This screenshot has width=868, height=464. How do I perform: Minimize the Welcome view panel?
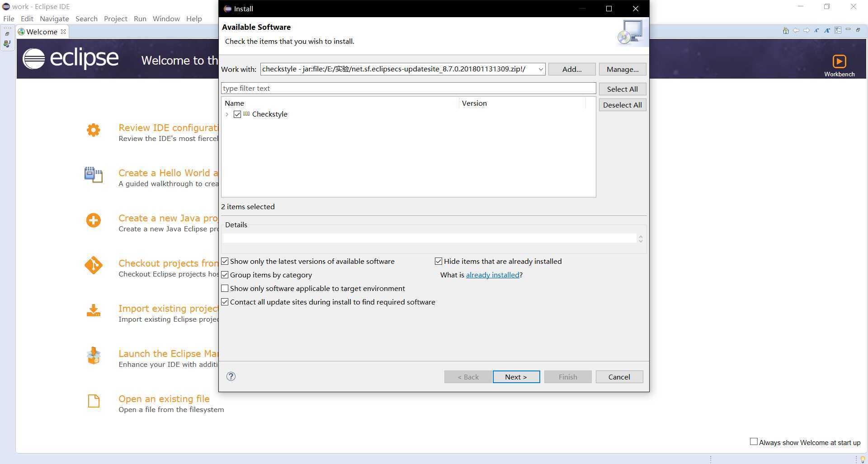coord(848,29)
